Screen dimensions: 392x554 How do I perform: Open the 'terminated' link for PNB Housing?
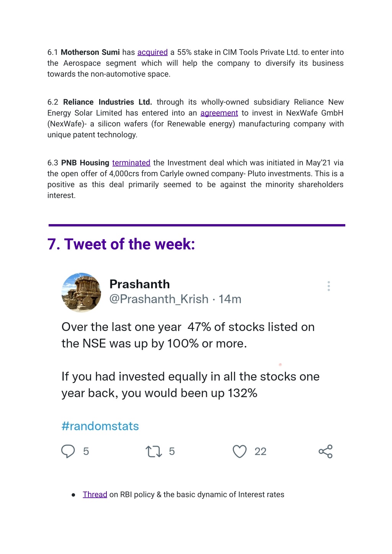[x=131, y=163]
